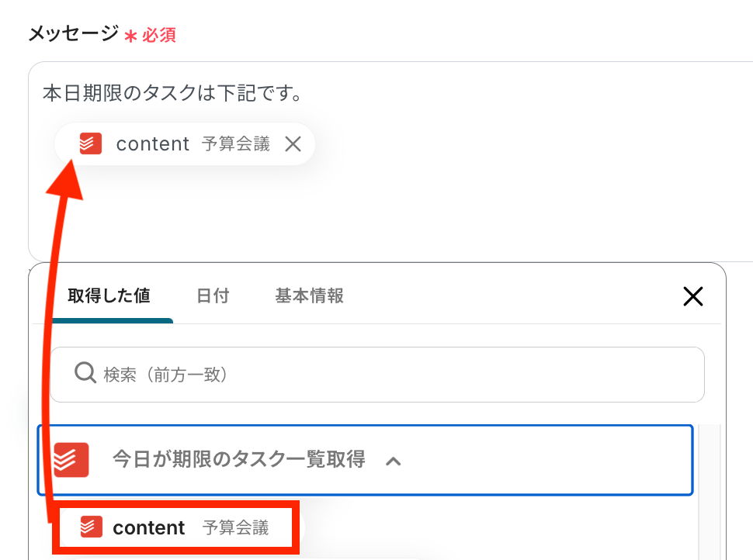Click the Todoist icon beside 今日が期限のタスク一覧取得
This screenshot has height=560, width=753.
pos(71,459)
